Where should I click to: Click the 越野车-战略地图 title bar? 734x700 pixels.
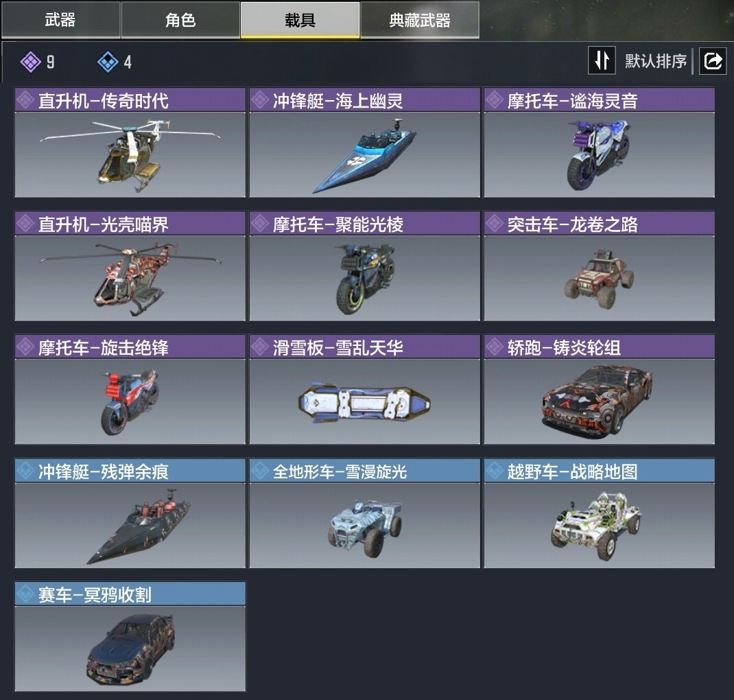pyautogui.click(x=599, y=471)
